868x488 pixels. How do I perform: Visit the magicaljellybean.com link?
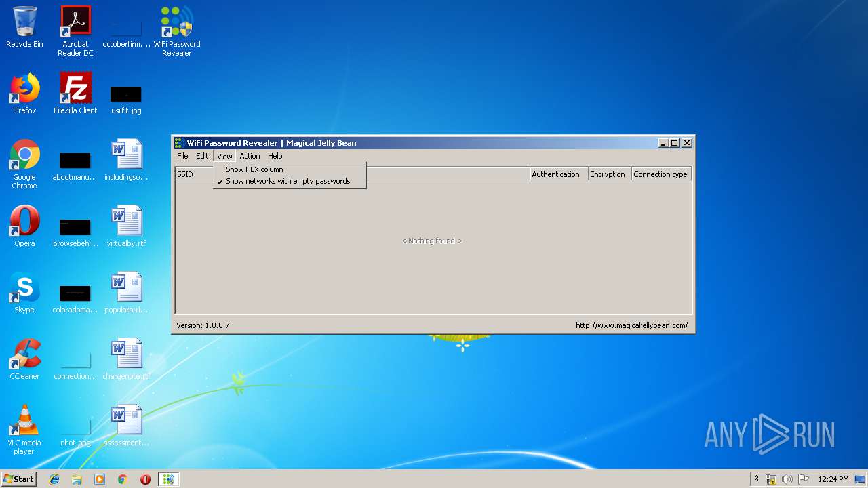[x=632, y=325]
